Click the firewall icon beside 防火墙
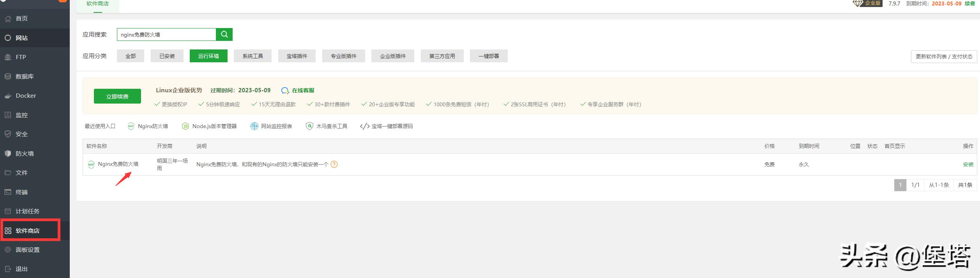Screen dimensions: 980x278 pyautogui.click(x=8, y=153)
